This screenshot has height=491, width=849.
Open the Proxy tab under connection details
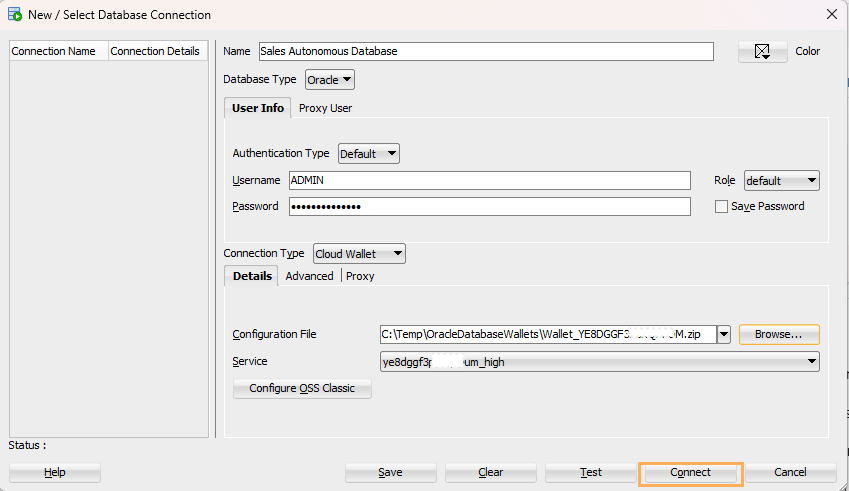click(x=360, y=276)
